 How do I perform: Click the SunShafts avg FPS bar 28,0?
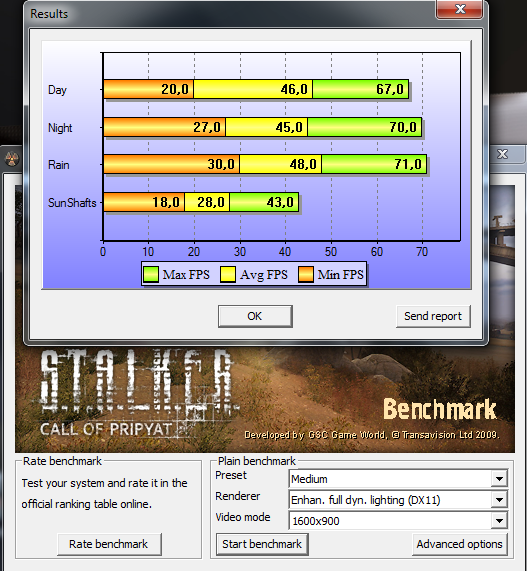coord(207,202)
